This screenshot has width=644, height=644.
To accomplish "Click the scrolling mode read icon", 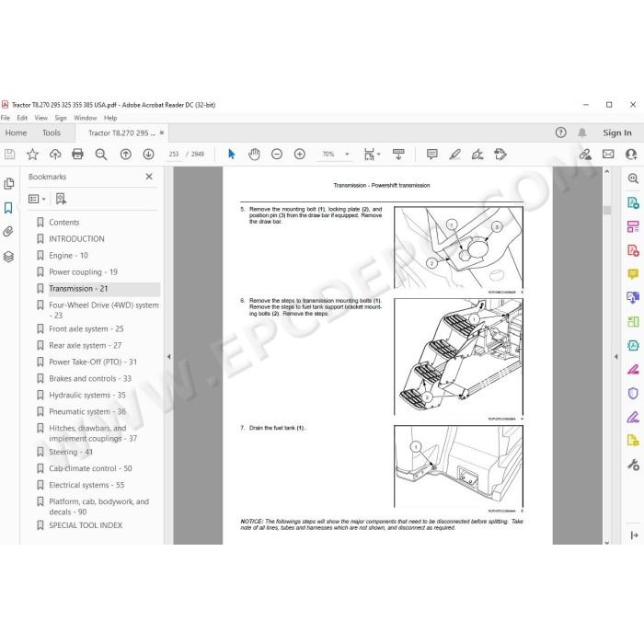I will (398, 155).
